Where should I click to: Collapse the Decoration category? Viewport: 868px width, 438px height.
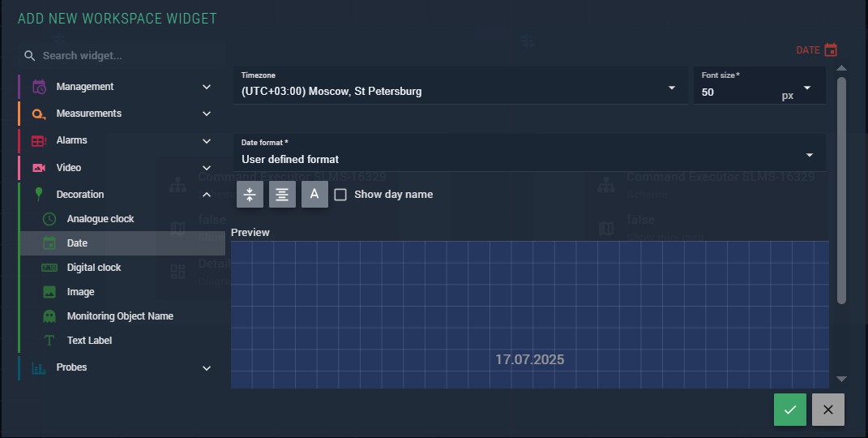click(206, 195)
